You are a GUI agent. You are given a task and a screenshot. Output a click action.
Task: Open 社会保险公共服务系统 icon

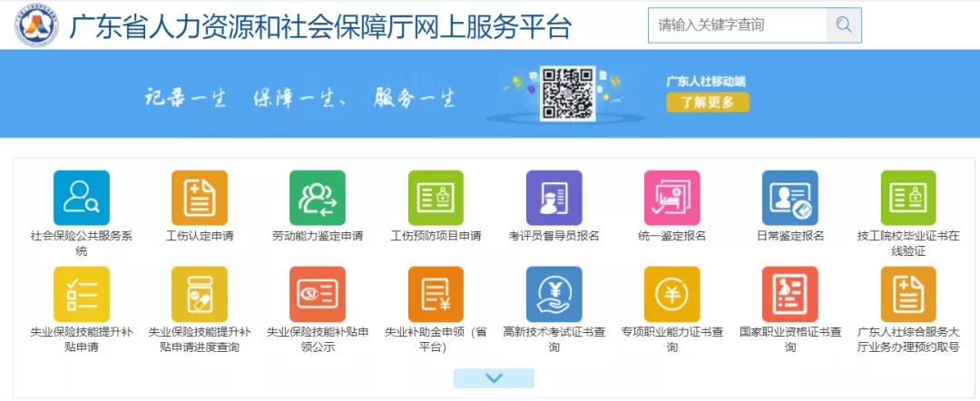point(82,198)
